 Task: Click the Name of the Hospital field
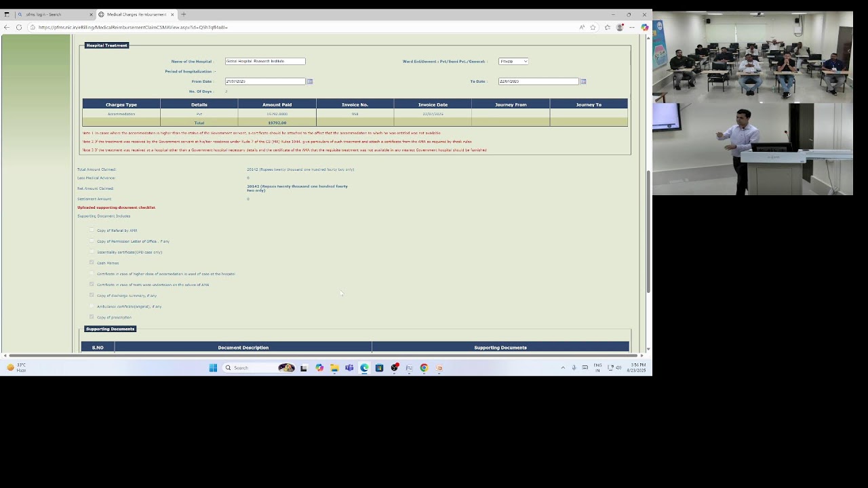pos(265,61)
